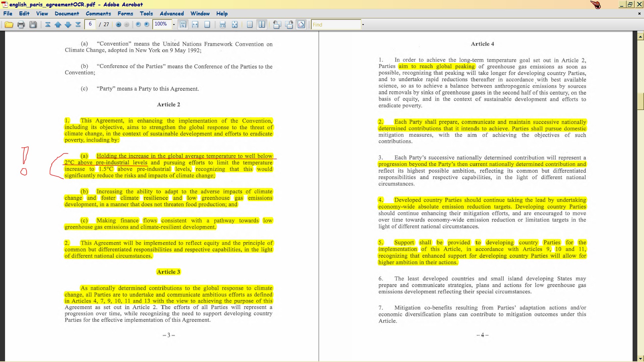Open the Forms menu
Screen dimensions: 644x362
point(125,13)
